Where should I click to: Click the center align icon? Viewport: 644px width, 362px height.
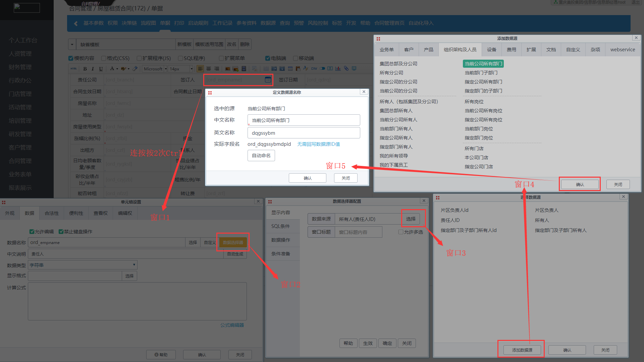pos(208,69)
